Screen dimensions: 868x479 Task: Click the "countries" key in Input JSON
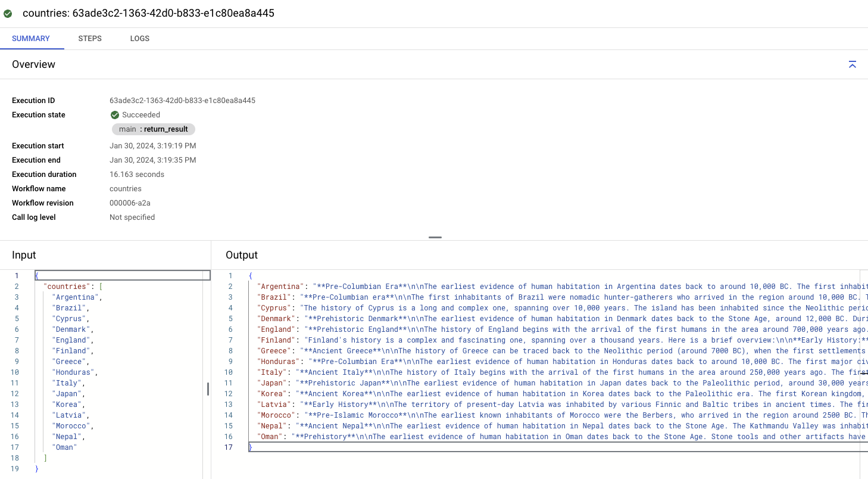coord(67,287)
